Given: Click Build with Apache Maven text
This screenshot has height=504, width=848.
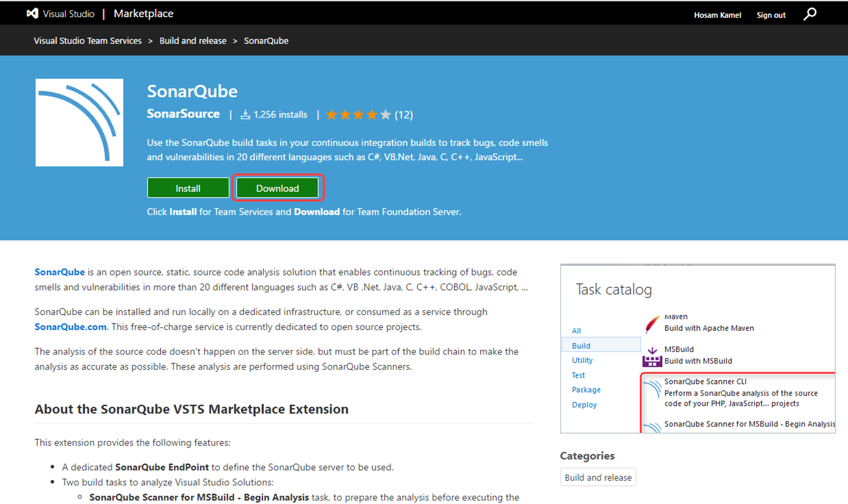Looking at the screenshot, I should coord(709,328).
